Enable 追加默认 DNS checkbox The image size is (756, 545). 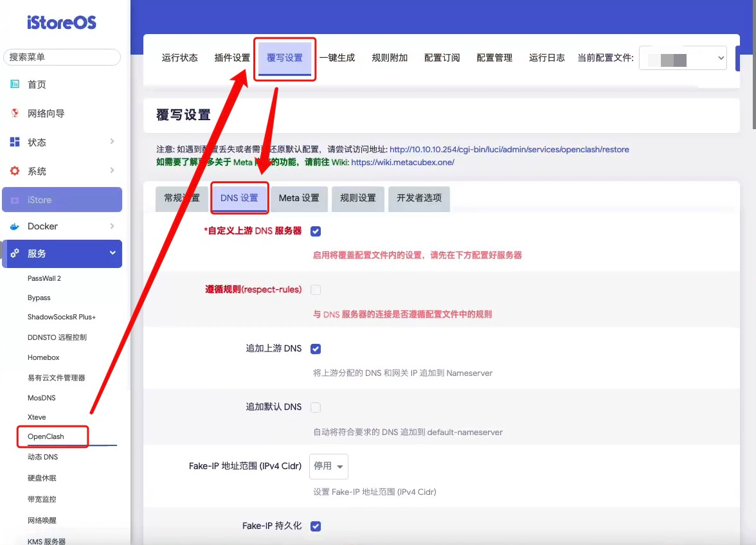316,407
